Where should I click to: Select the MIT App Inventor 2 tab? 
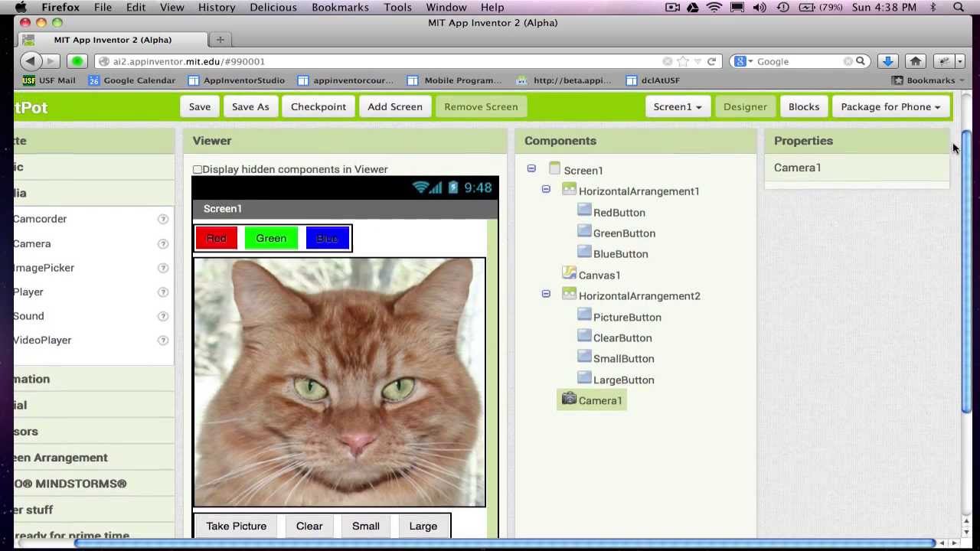click(113, 40)
